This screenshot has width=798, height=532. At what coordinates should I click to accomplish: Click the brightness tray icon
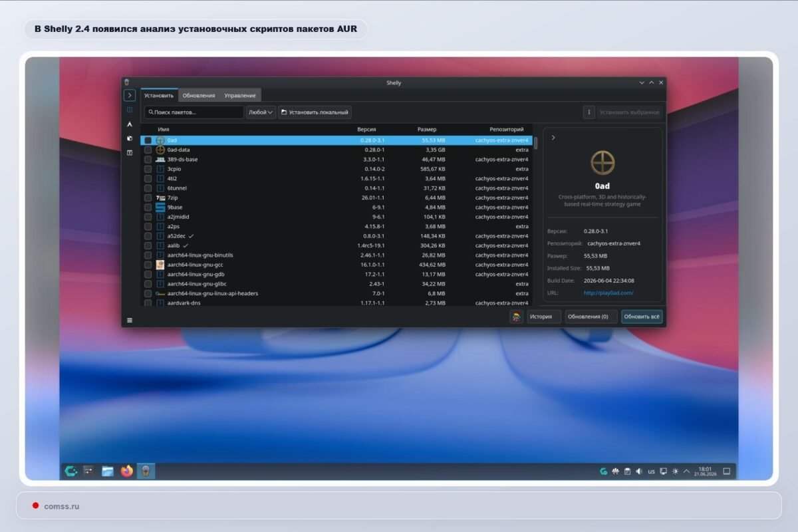coord(675,471)
